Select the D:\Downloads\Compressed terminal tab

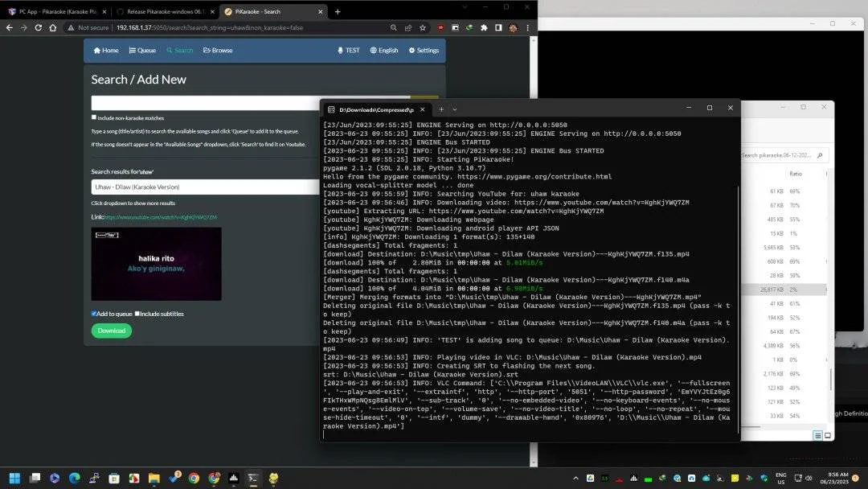point(376,109)
